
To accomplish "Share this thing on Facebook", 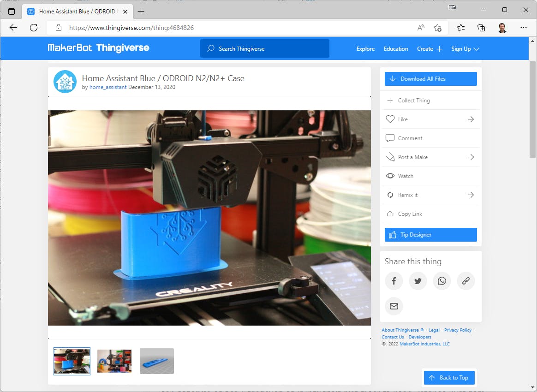I will [x=394, y=281].
